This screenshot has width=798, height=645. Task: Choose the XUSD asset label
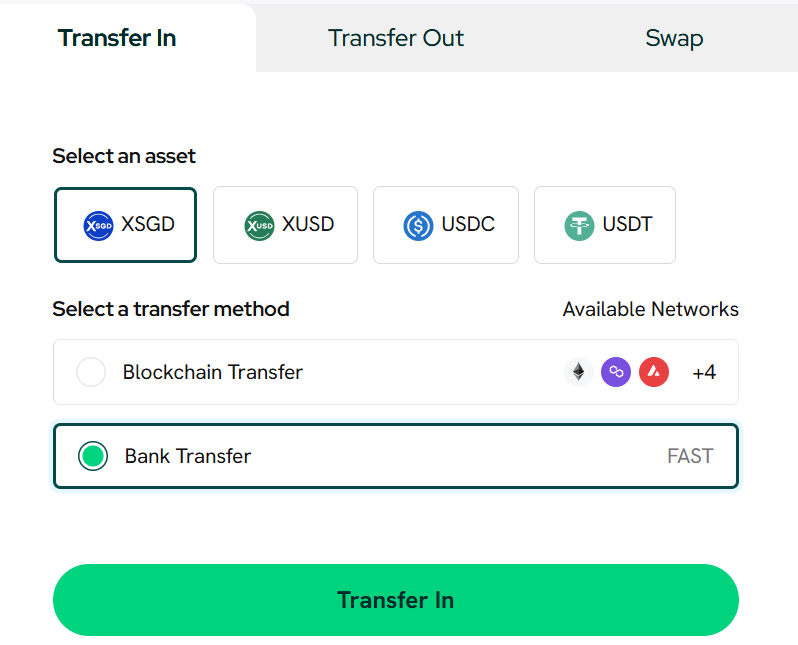(x=308, y=225)
